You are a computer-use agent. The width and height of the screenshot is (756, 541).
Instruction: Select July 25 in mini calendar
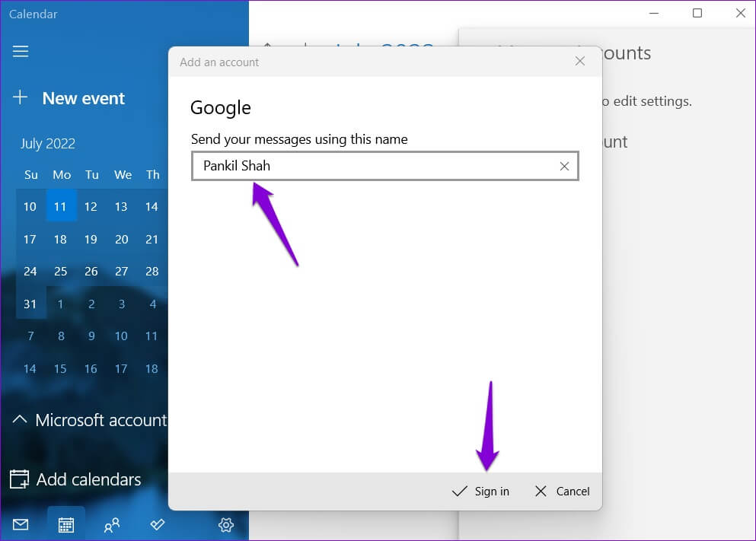point(60,271)
